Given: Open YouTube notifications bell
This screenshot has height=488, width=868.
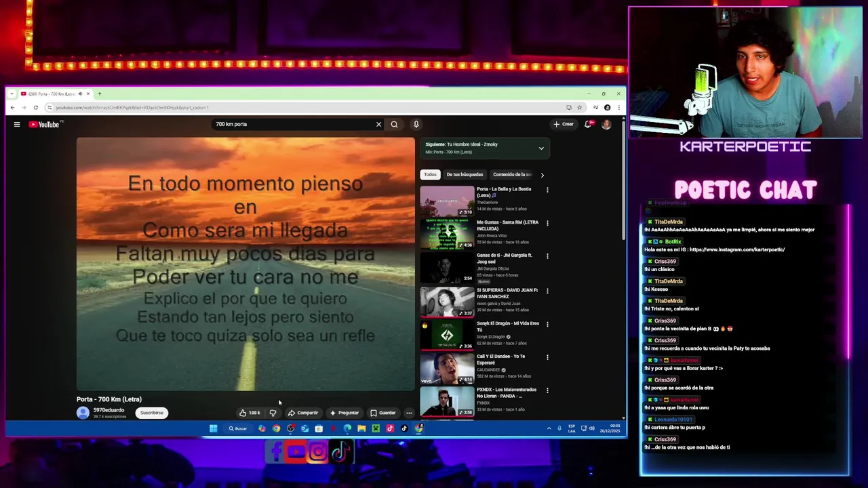Looking at the screenshot, I should pos(588,124).
